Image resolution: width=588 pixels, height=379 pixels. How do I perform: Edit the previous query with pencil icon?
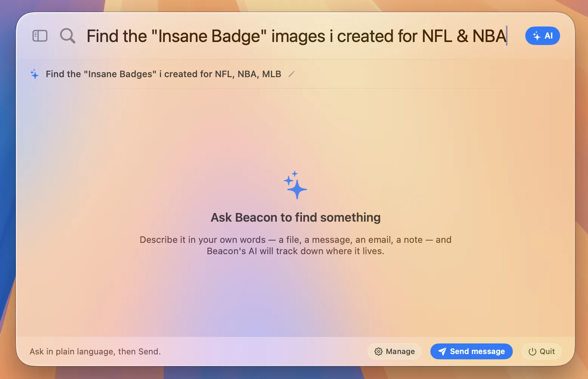tap(291, 74)
